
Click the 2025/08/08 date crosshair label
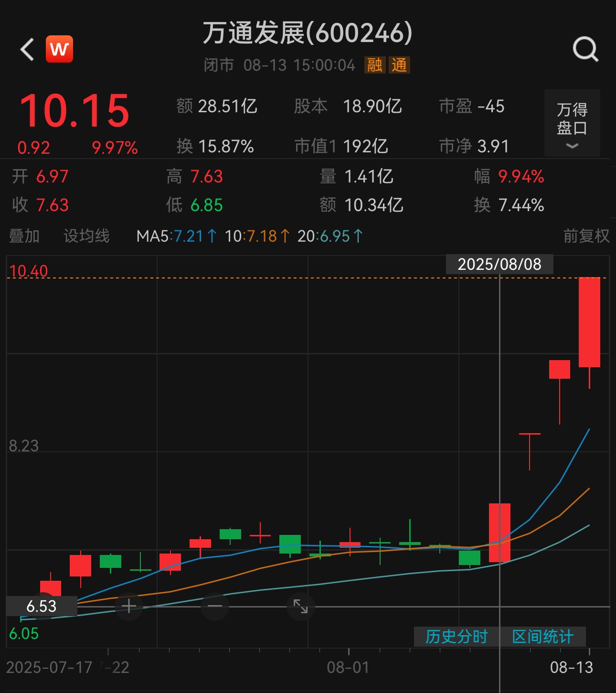[499, 264]
